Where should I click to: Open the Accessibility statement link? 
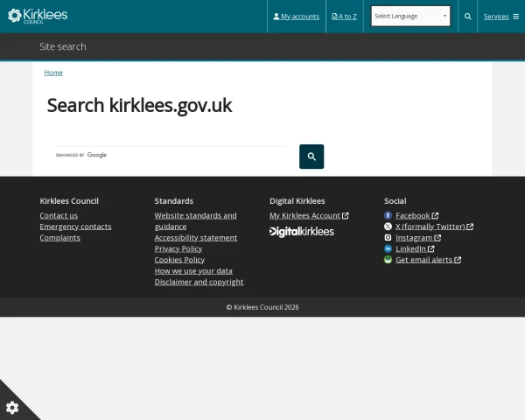tap(196, 238)
